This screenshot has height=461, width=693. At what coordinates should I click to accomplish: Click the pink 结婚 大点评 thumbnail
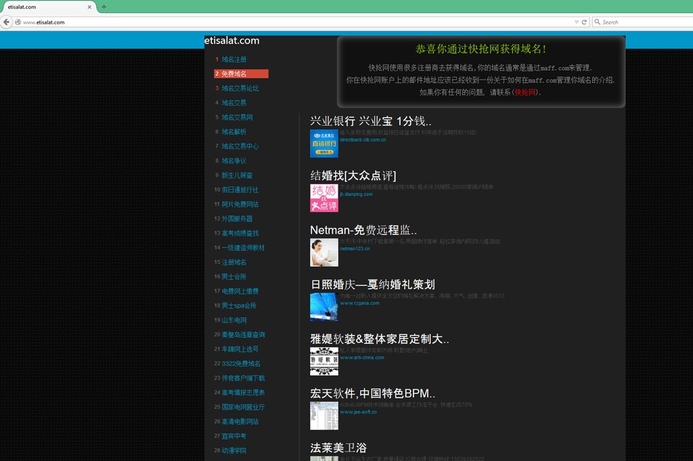coord(324,198)
